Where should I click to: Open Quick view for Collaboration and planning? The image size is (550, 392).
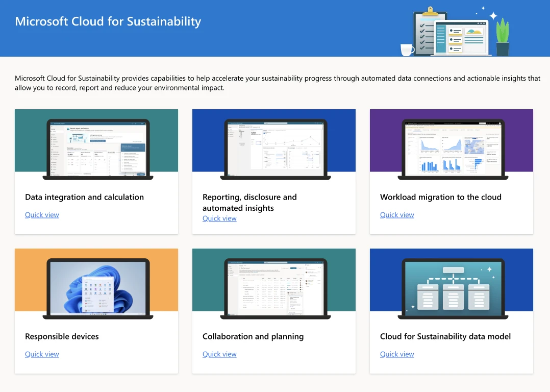[x=219, y=354]
